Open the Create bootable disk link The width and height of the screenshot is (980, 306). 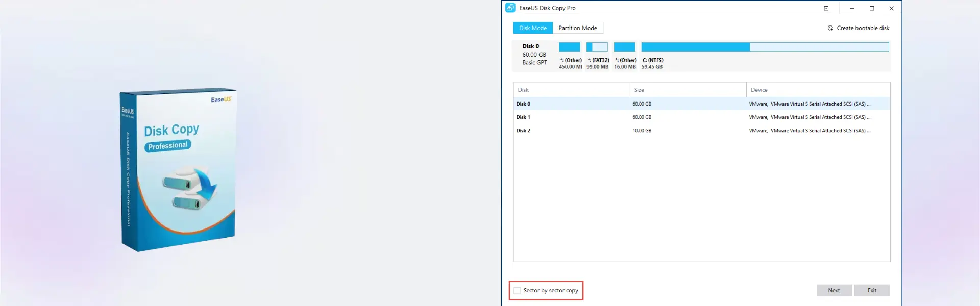point(863,28)
